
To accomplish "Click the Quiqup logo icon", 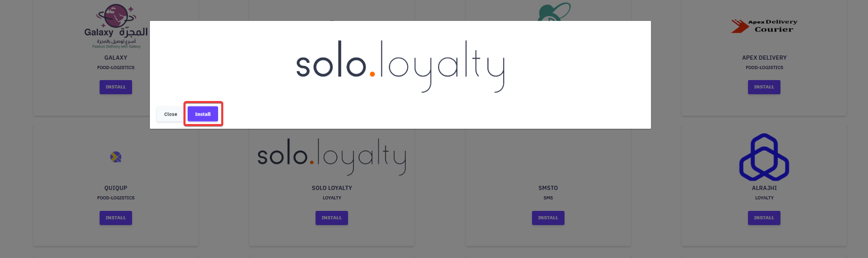I will click(x=116, y=157).
